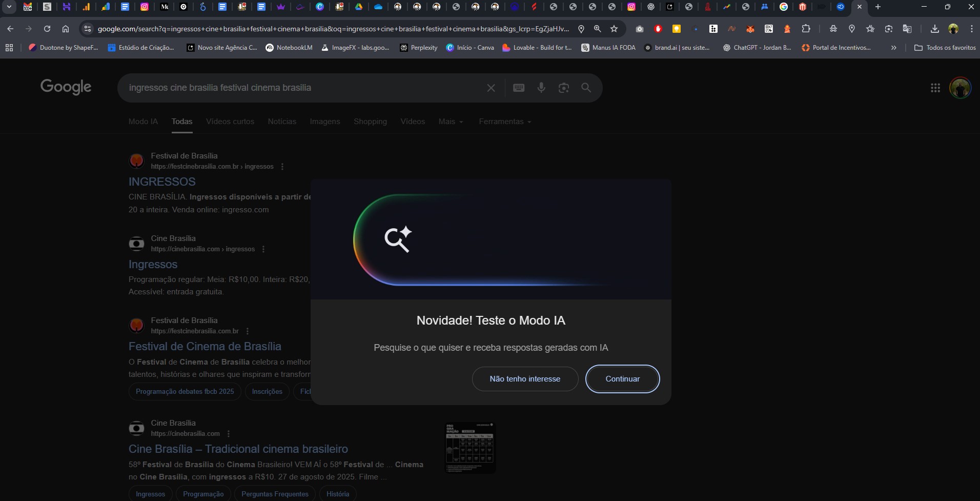
Task: Dismiss dialog with Nao tenho interesse
Action: (524, 378)
